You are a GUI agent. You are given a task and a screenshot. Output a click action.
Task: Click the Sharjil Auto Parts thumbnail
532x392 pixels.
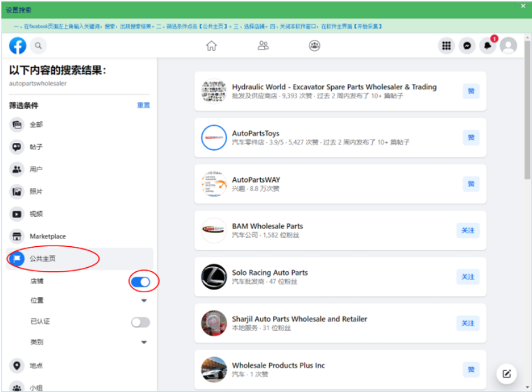coord(214,323)
